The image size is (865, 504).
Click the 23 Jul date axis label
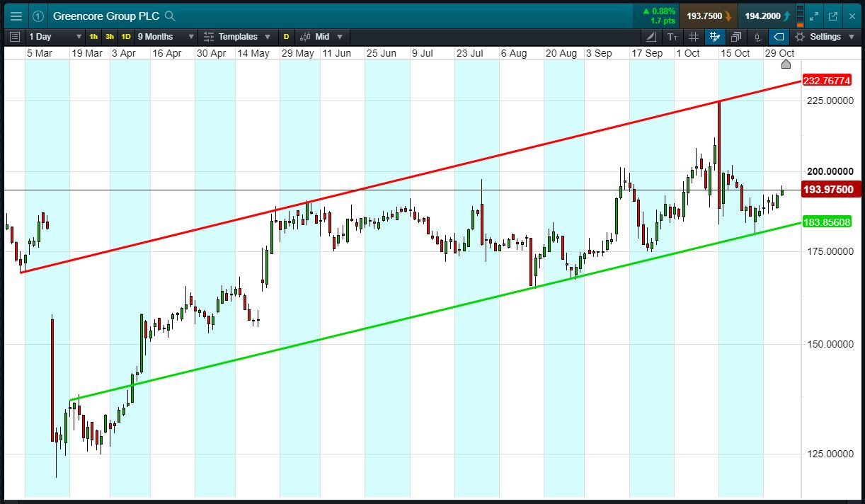coord(469,53)
